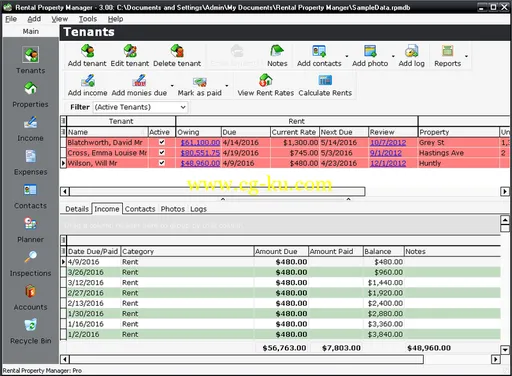This screenshot has height=376, width=512.
Task: Click the Edit tenant toolbar icon
Action: [x=130, y=56]
